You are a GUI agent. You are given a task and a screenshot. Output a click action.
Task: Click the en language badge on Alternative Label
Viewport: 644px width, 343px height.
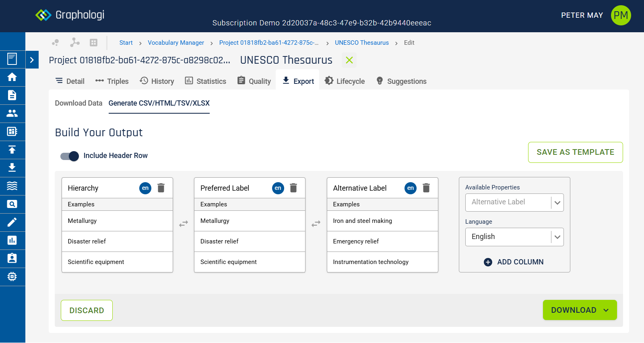coord(411,188)
